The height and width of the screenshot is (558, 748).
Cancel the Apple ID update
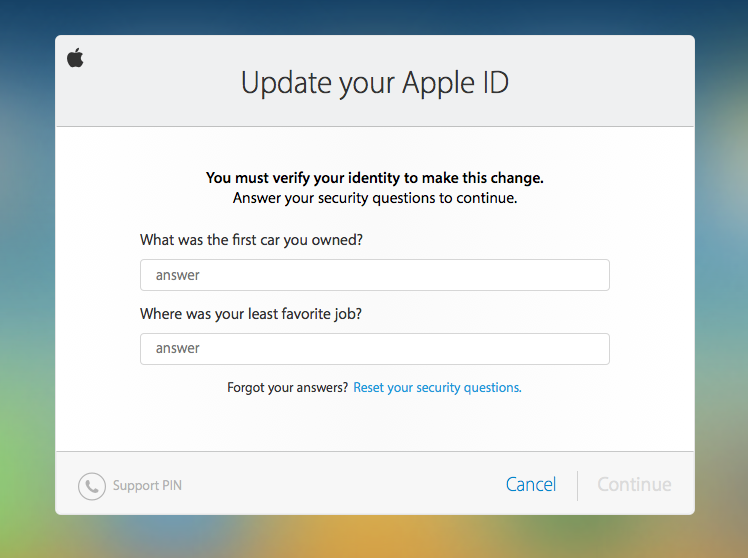[x=530, y=485]
